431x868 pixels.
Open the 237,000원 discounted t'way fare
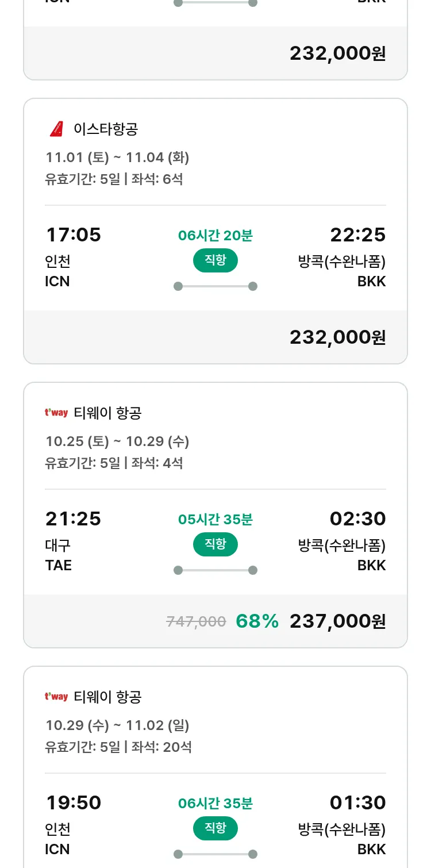point(337,621)
